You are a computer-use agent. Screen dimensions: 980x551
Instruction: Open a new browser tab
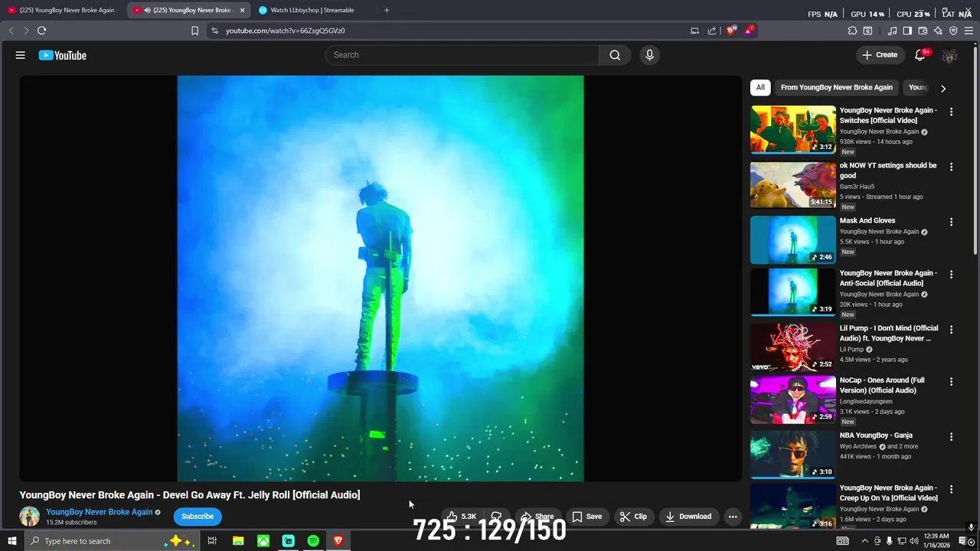387,10
